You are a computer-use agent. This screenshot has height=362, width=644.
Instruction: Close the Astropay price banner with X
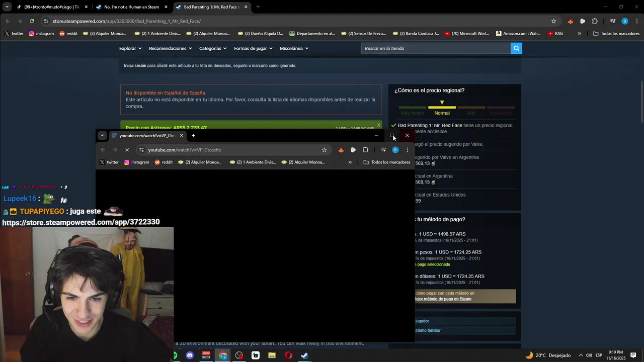point(378,125)
